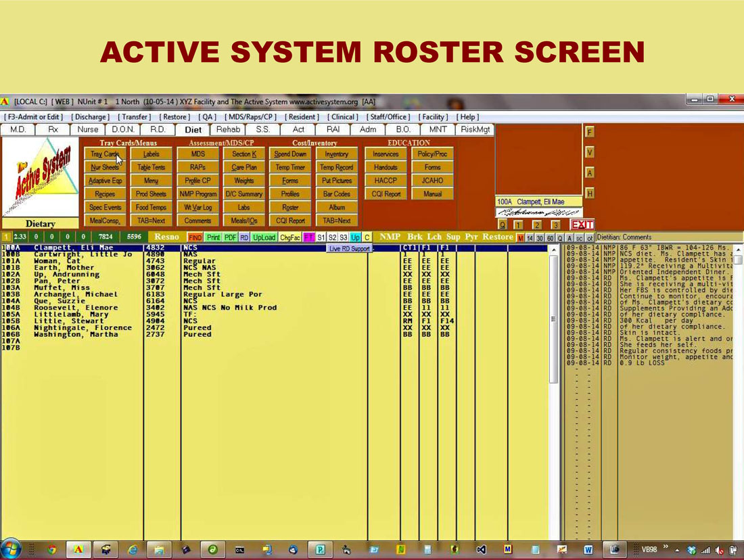This screenshot has height=560, width=744.
Task: Click the orange FIND button
Action: click(x=195, y=237)
